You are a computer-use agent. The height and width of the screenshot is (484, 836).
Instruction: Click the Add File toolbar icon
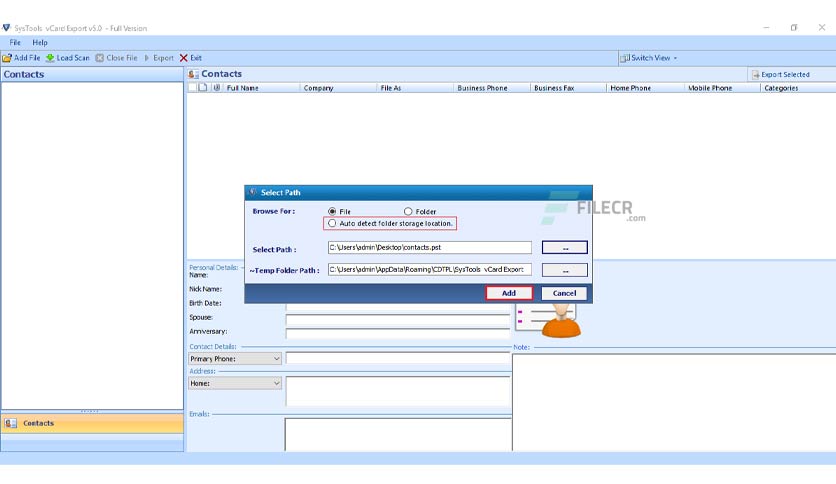tap(7, 58)
